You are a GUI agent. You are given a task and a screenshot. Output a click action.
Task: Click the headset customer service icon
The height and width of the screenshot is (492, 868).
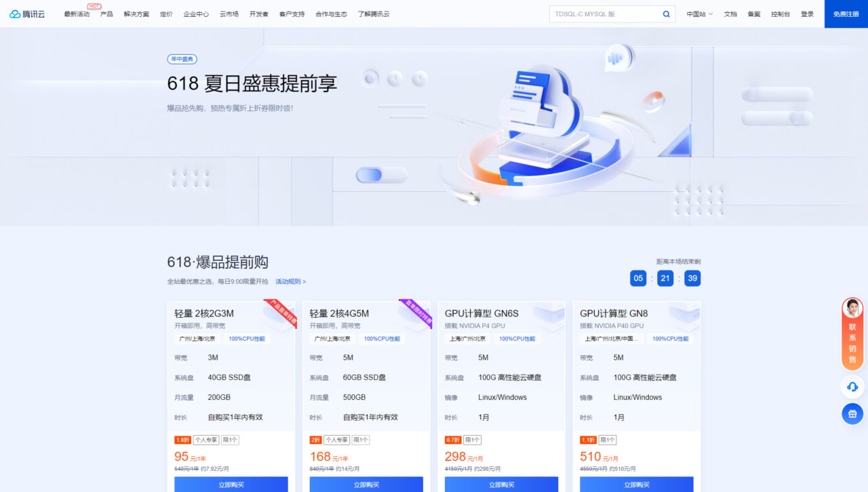[x=852, y=387]
